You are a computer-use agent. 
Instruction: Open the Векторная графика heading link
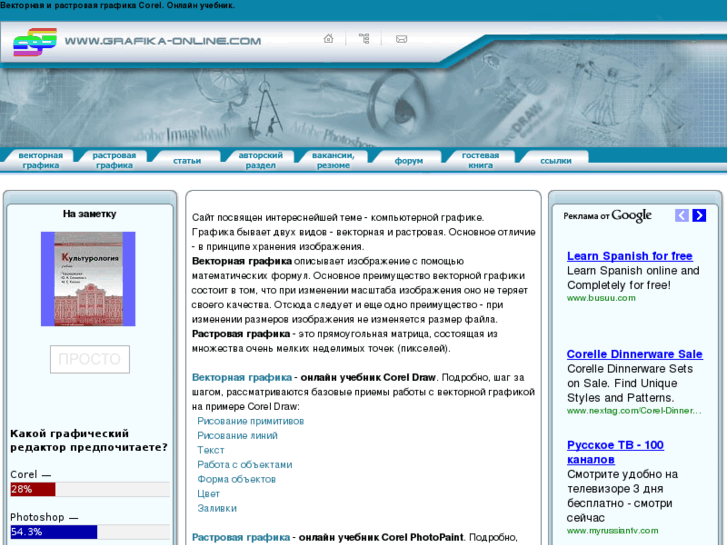click(242, 378)
